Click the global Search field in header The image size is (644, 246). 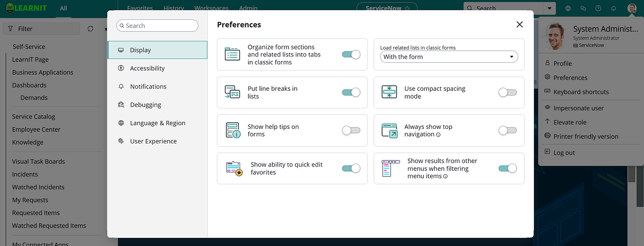click(503, 9)
